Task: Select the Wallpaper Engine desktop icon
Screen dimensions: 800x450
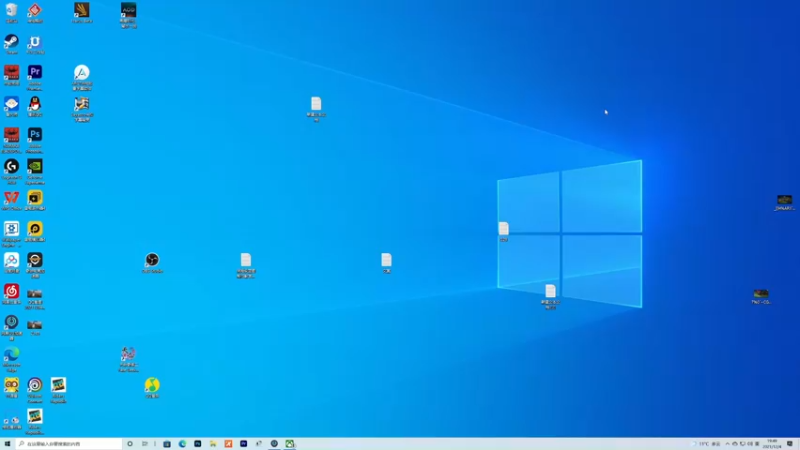Action: tap(11, 234)
